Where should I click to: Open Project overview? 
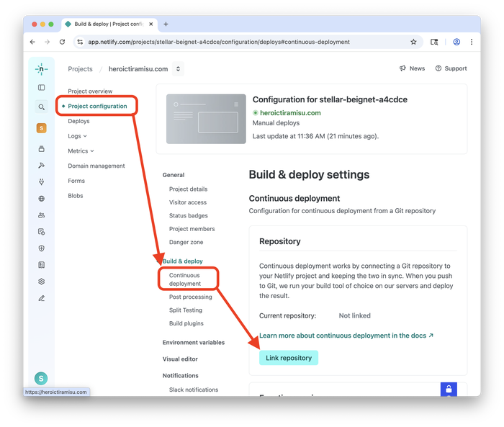click(90, 91)
